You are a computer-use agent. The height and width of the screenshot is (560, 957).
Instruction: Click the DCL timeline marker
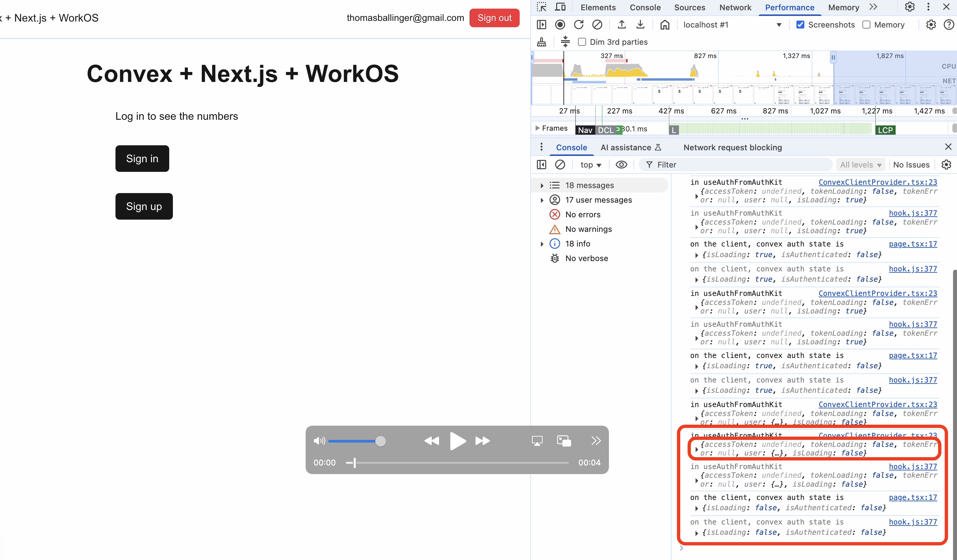605,130
